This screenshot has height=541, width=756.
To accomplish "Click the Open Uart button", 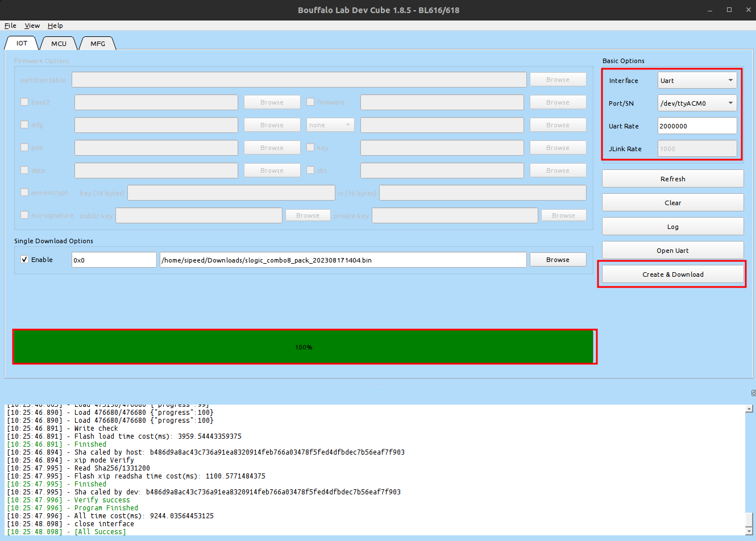I will (672, 250).
